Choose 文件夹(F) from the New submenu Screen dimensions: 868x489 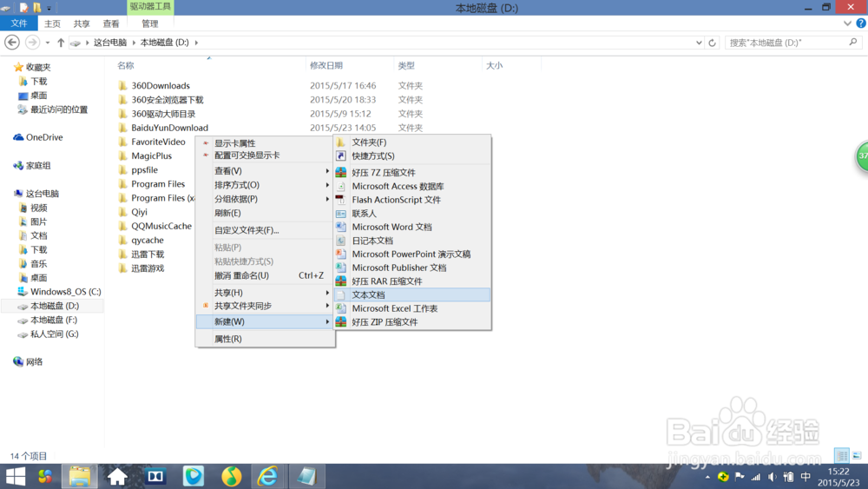(412, 142)
